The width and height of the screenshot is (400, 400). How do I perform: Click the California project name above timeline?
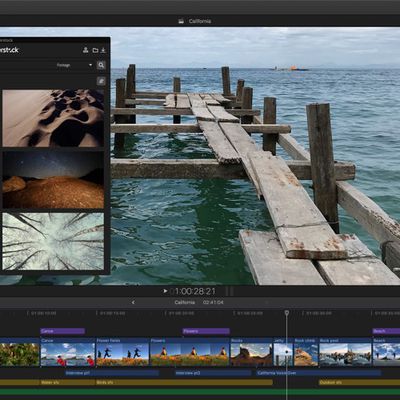(185, 302)
